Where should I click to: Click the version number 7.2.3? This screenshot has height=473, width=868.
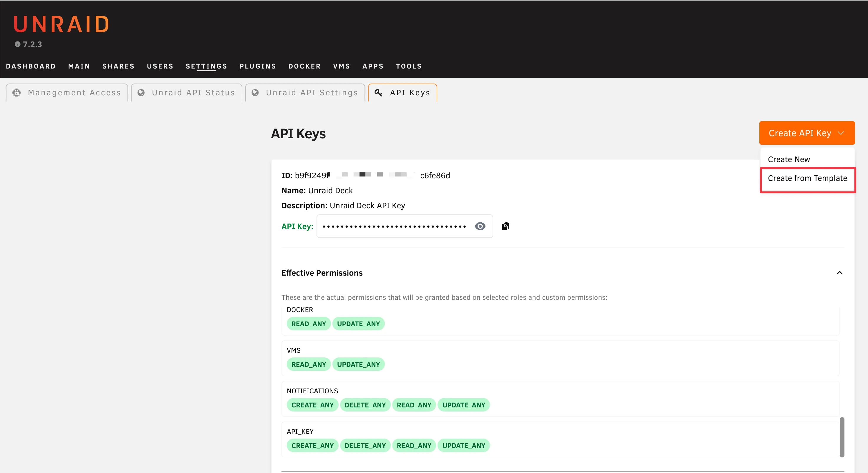point(32,44)
